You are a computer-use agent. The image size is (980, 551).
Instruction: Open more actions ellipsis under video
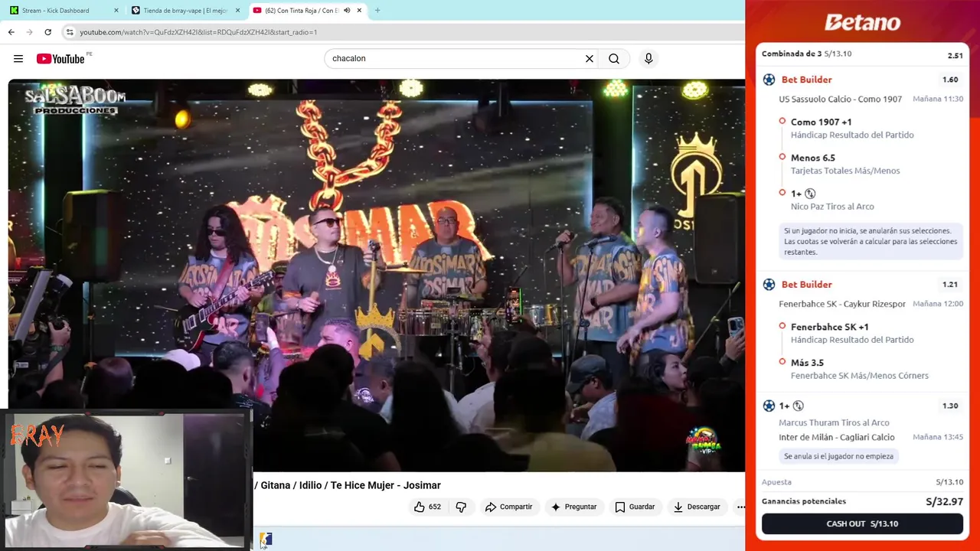click(x=740, y=507)
